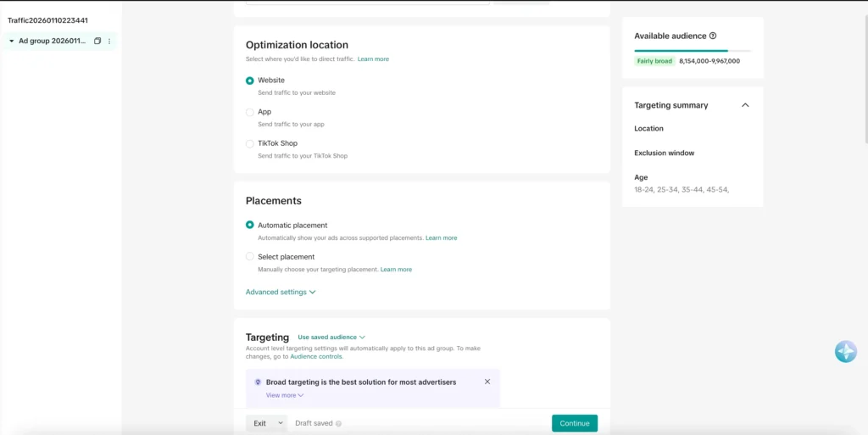Click Exclusion window in Targeting summary

pyautogui.click(x=665, y=153)
